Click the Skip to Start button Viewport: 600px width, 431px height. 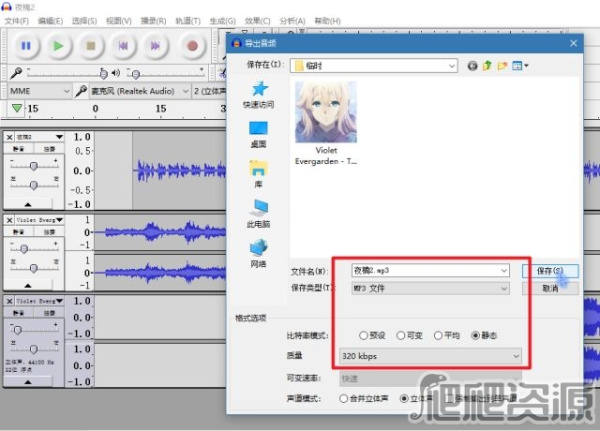pyautogui.click(x=123, y=46)
